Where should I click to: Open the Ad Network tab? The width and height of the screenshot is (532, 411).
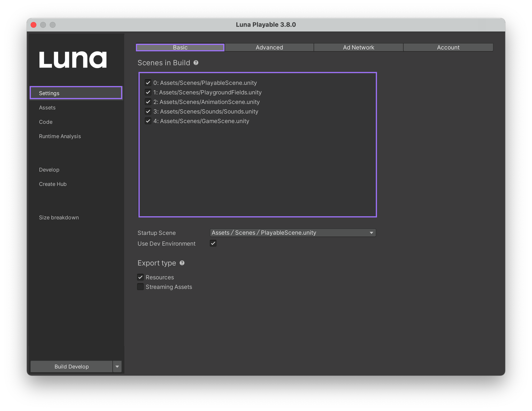(359, 48)
